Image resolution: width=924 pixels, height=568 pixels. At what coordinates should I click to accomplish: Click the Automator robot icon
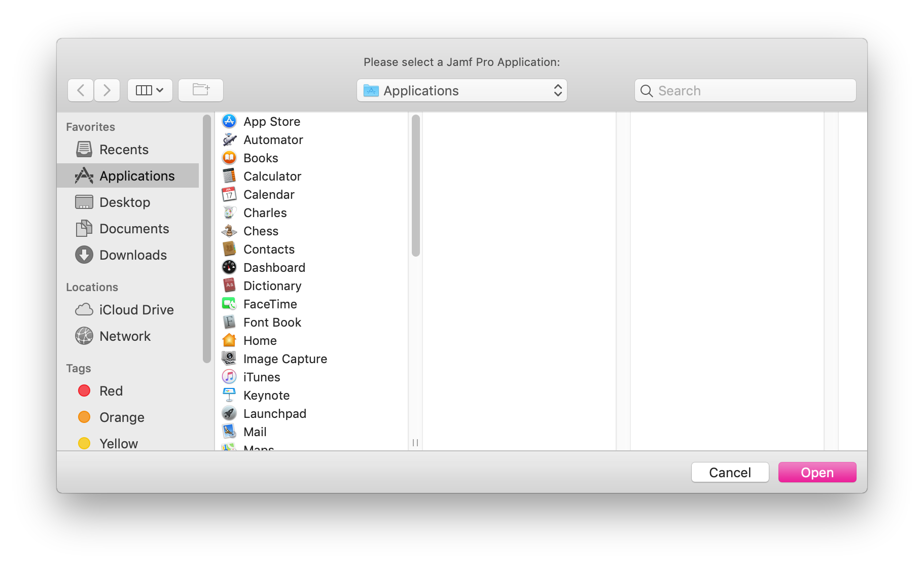click(229, 139)
